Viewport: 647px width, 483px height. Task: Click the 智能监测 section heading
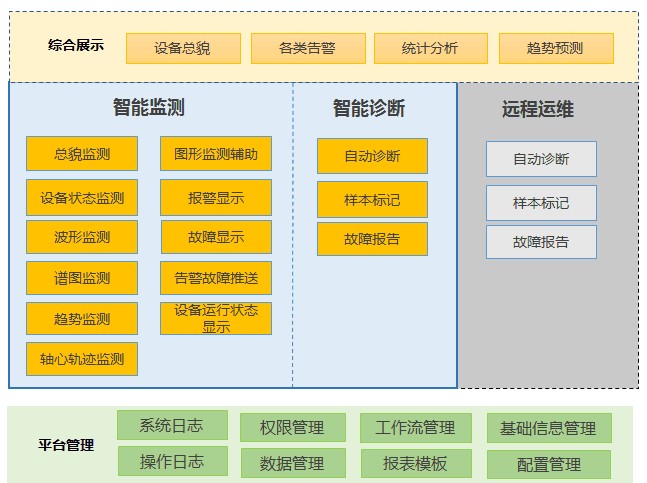click(148, 108)
